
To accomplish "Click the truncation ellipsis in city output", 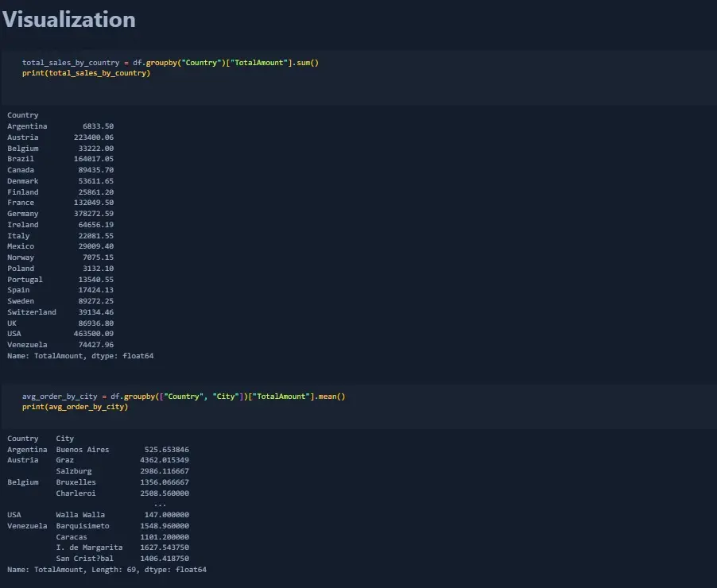I will pos(160,504).
